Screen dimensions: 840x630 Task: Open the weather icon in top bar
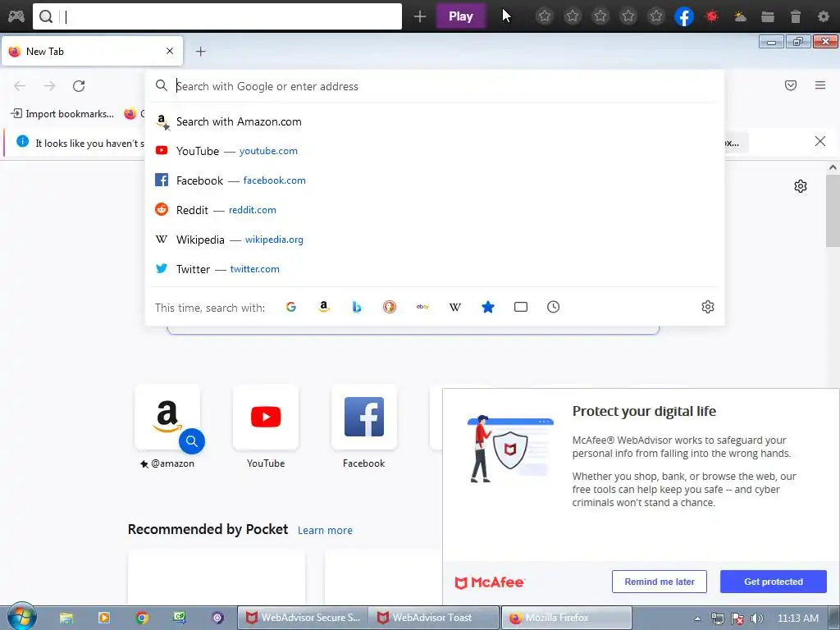[740, 16]
